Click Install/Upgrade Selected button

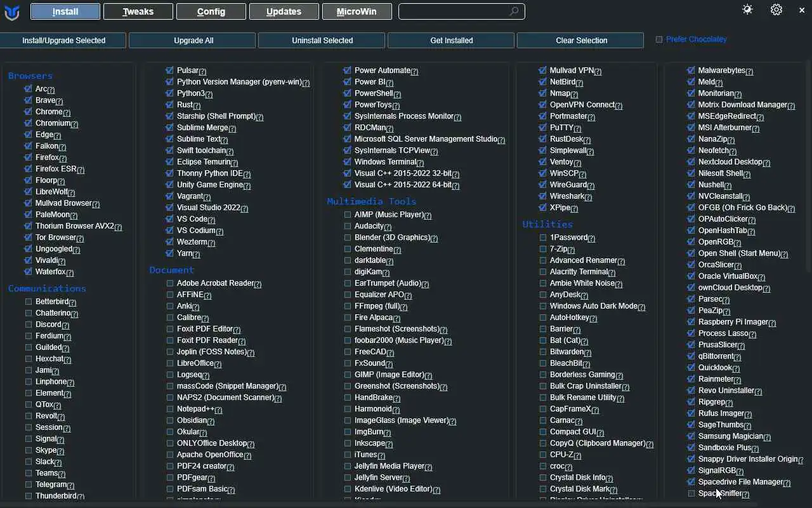tap(63, 40)
